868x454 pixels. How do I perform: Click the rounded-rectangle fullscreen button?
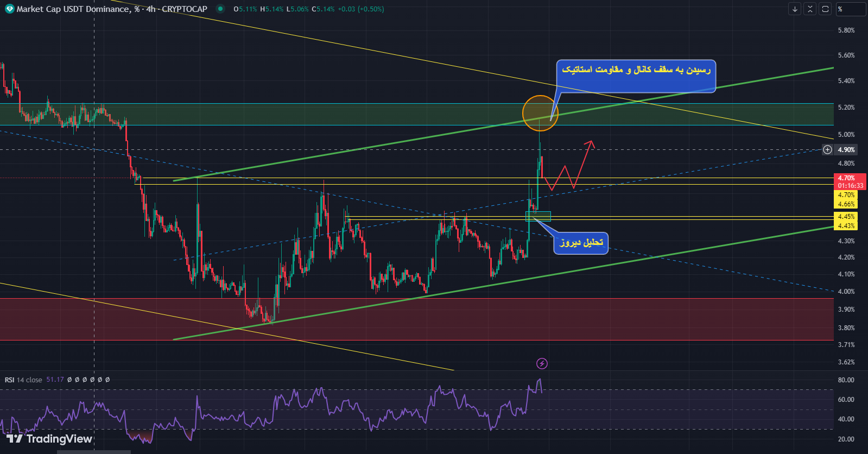tap(825, 9)
